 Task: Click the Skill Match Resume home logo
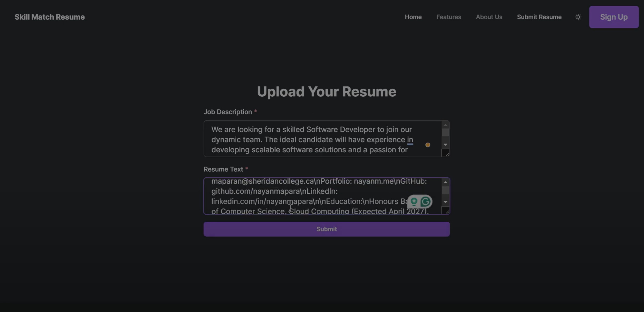[50, 17]
